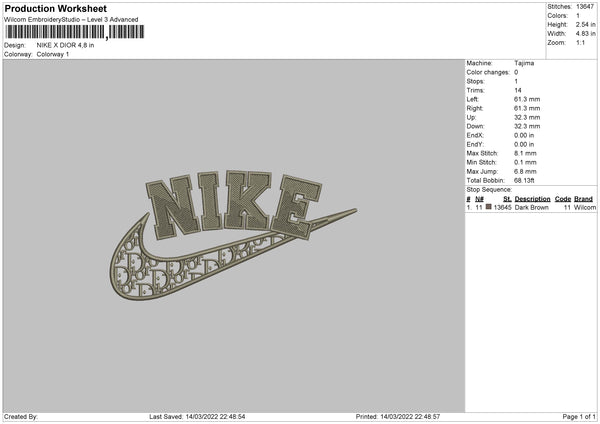Click the "Created By:" label
600x424 pixels.
pyautogui.click(x=21, y=417)
